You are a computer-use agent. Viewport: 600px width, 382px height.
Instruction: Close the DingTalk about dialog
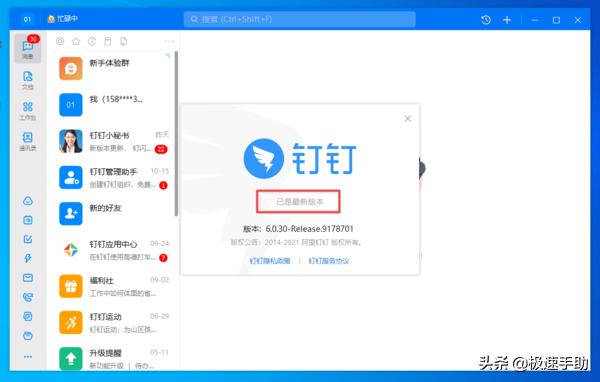408,119
